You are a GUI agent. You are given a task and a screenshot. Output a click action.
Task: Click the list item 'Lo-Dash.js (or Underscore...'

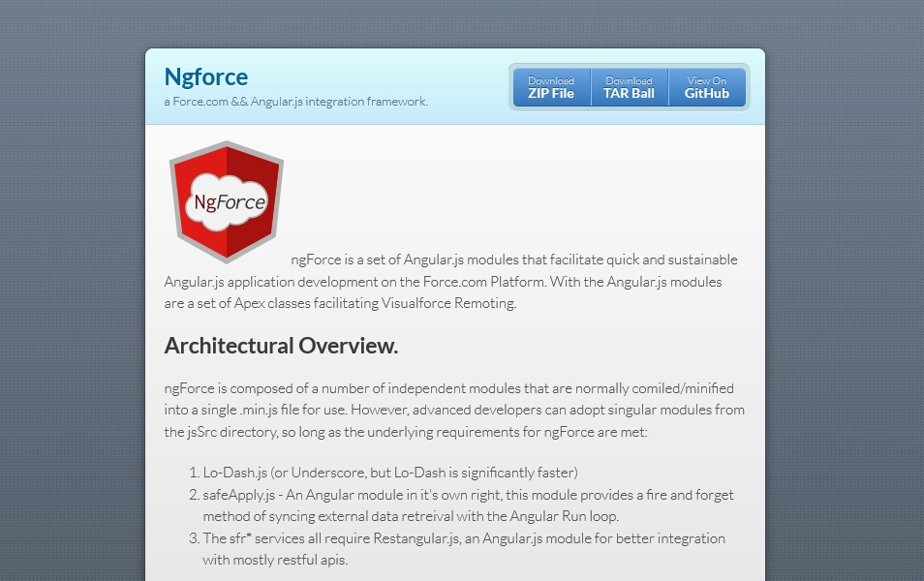click(x=390, y=473)
